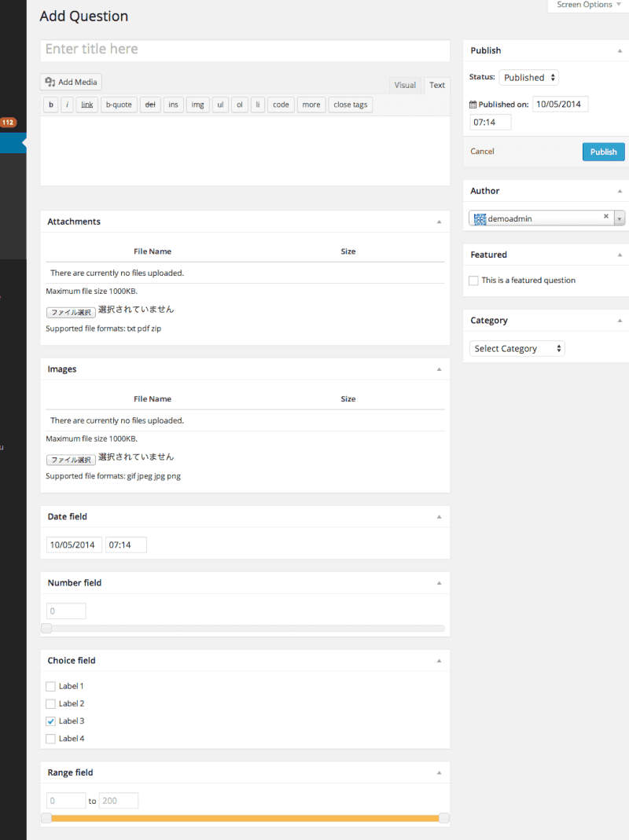Image resolution: width=629 pixels, height=840 pixels.
Task: Collapse the Attachments panel using its arrow
Action: (439, 222)
